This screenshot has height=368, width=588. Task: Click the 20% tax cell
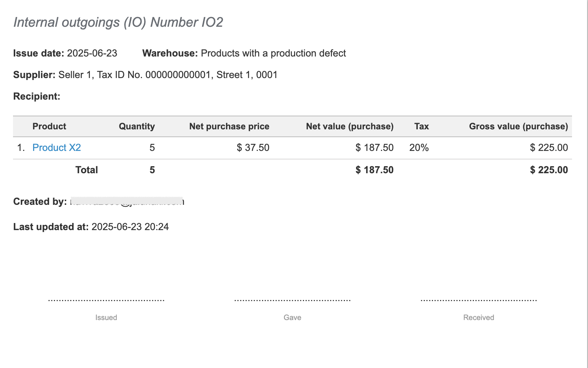pos(419,148)
